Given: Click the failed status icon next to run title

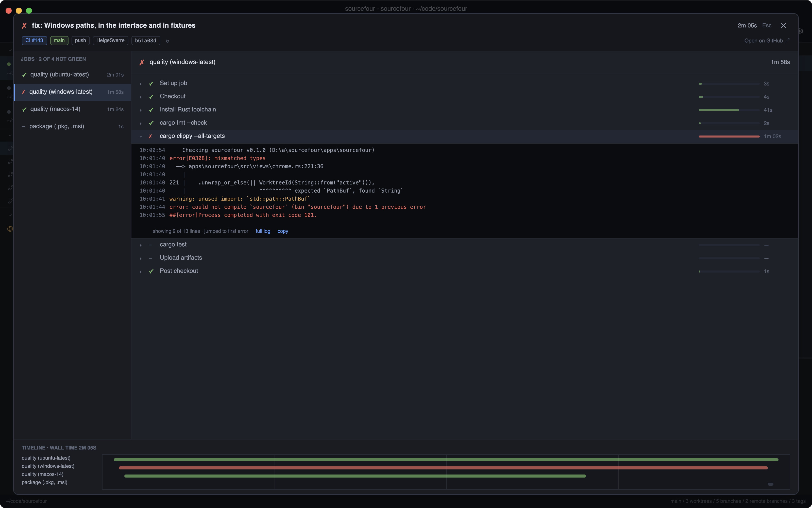Looking at the screenshot, I should pos(24,26).
